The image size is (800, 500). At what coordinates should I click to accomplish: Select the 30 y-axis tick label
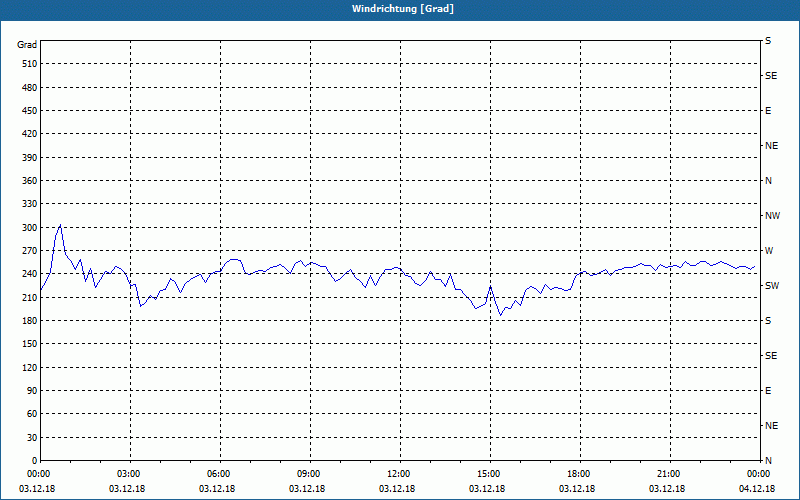(32, 437)
